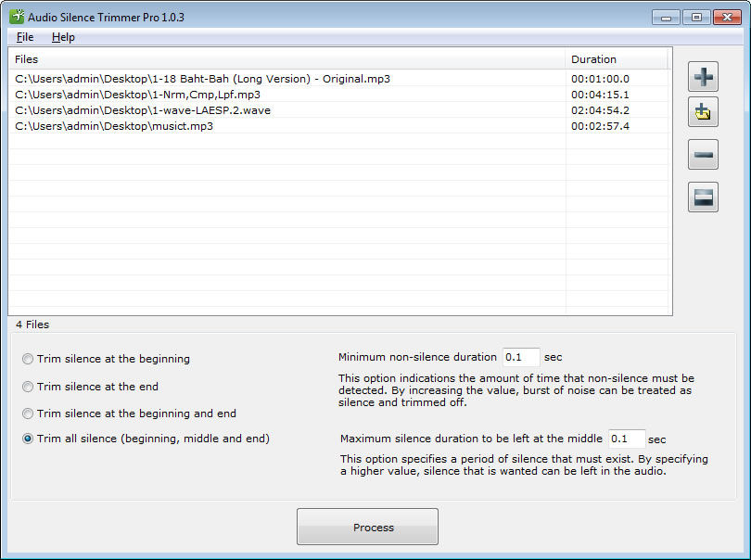Click the Remove all files icon
Screen dimensions: 751x560
[703, 197]
